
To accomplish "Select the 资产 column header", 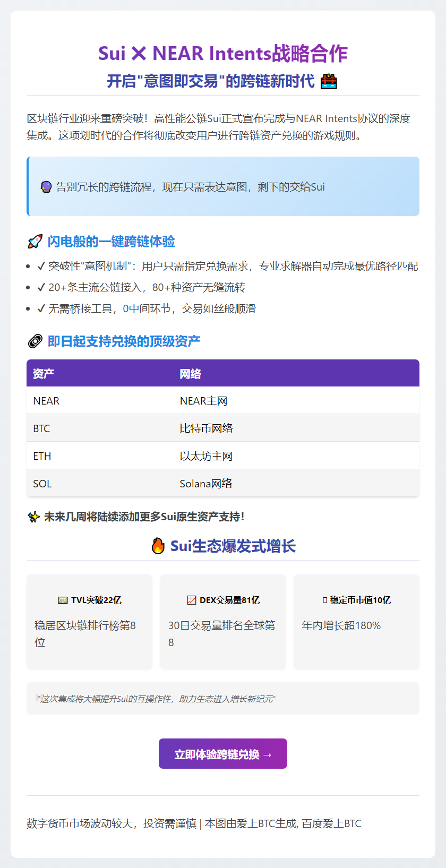I will [44, 374].
